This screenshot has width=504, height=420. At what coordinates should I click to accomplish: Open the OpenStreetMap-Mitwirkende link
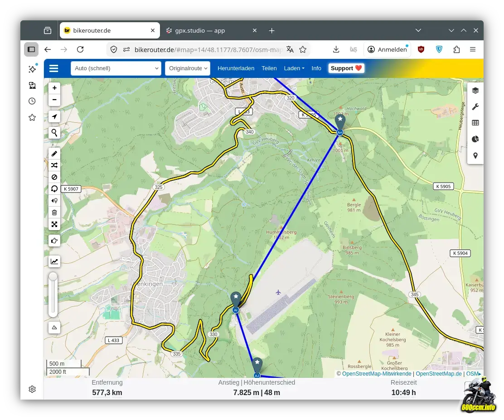(x=376, y=374)
